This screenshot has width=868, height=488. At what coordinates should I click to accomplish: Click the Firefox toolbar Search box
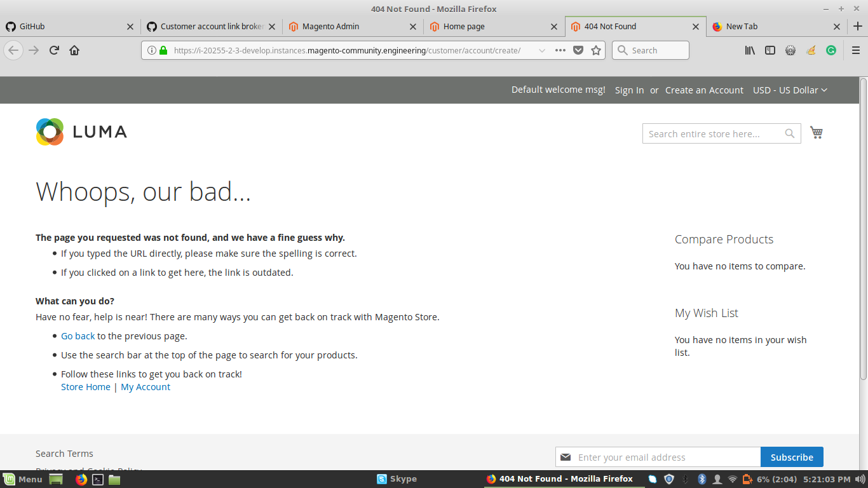[650, 50]
